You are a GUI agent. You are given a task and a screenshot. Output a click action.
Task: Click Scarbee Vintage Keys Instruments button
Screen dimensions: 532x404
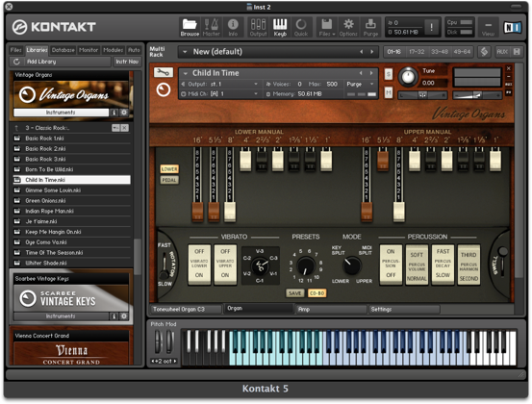pos(61,316)
